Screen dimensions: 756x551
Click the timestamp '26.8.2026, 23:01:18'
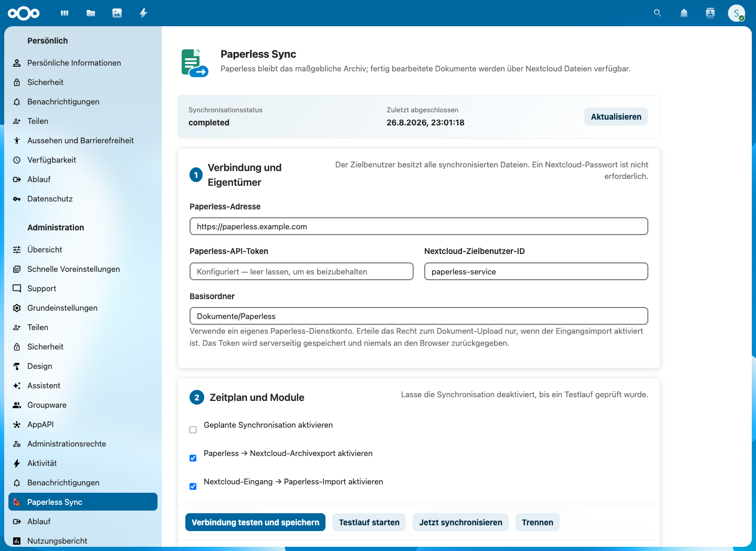point(425,122)
